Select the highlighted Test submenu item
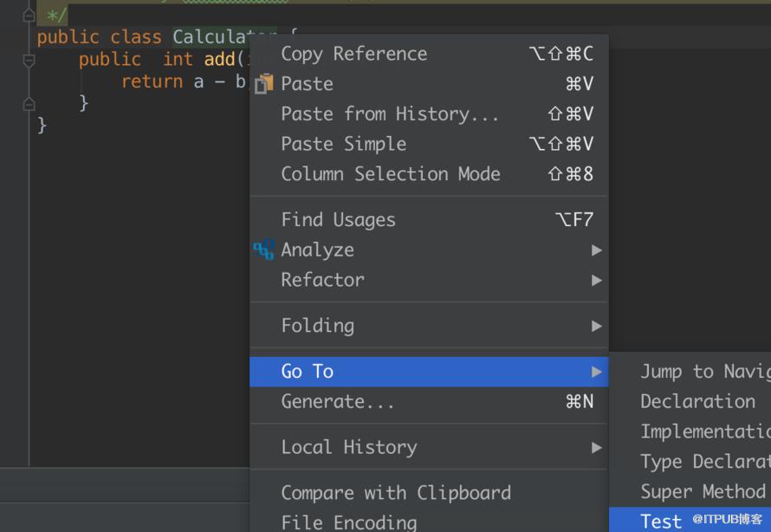 pyautogui.click(x=690, y=520)
